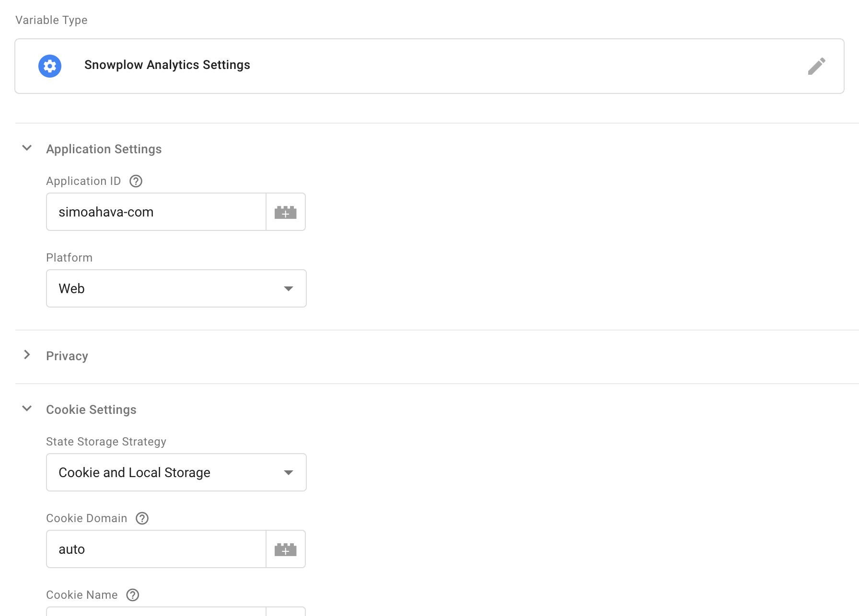Image resolution: width=859 pixels, height=616 pixels.
Task: Click the Cookie Domain input field
Action: pos(156,549)
